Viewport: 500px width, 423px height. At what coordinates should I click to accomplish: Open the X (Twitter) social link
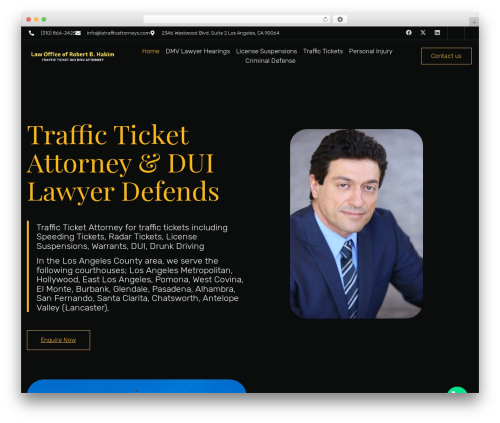tap(423, 33)
